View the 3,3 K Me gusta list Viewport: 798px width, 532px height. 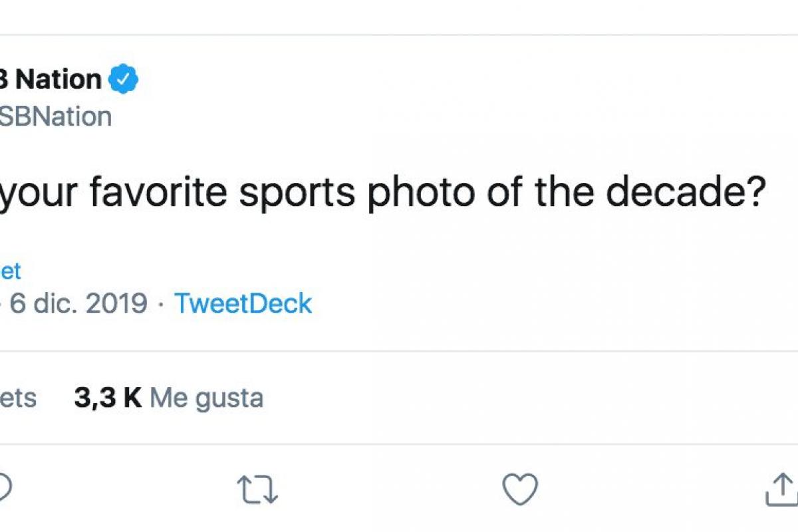(x=168, y=398)
